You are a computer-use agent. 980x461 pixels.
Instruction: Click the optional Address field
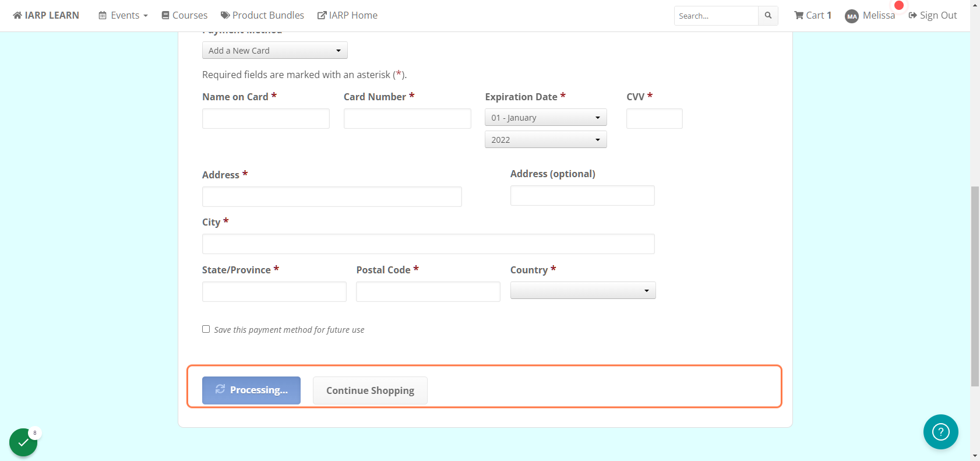tap(583, 196)
